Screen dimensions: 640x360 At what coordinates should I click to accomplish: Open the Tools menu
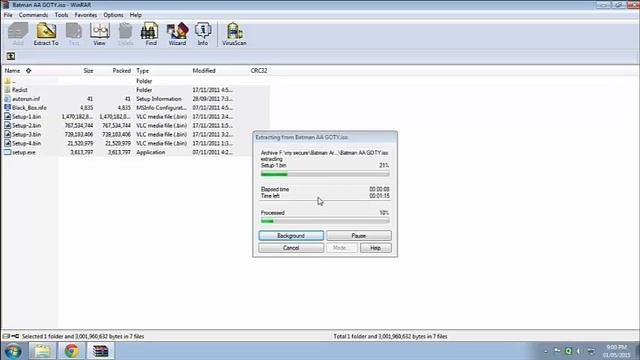point(62,15)
